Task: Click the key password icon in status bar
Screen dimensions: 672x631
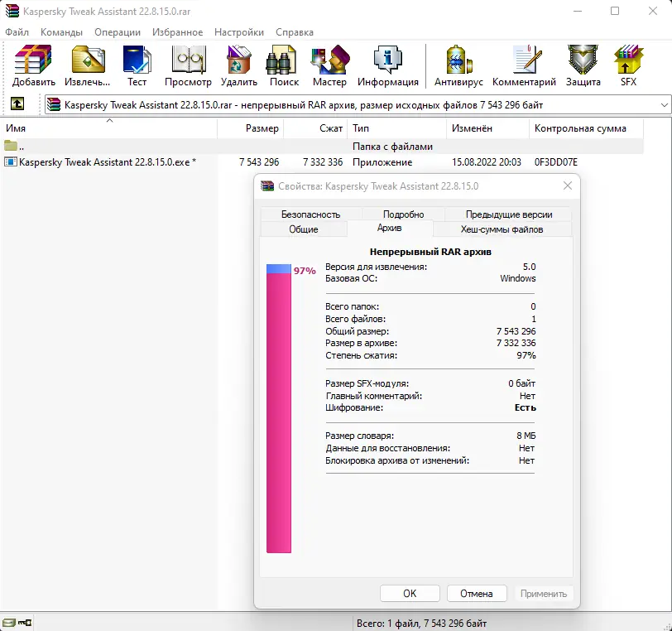Action: [x=25, y=622]
